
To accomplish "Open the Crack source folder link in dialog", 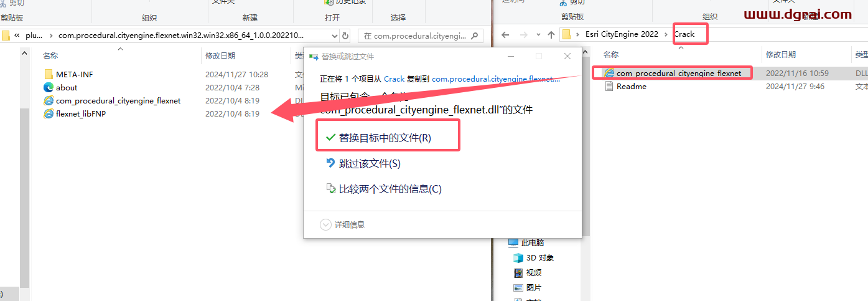I will (x=394, y=79).
